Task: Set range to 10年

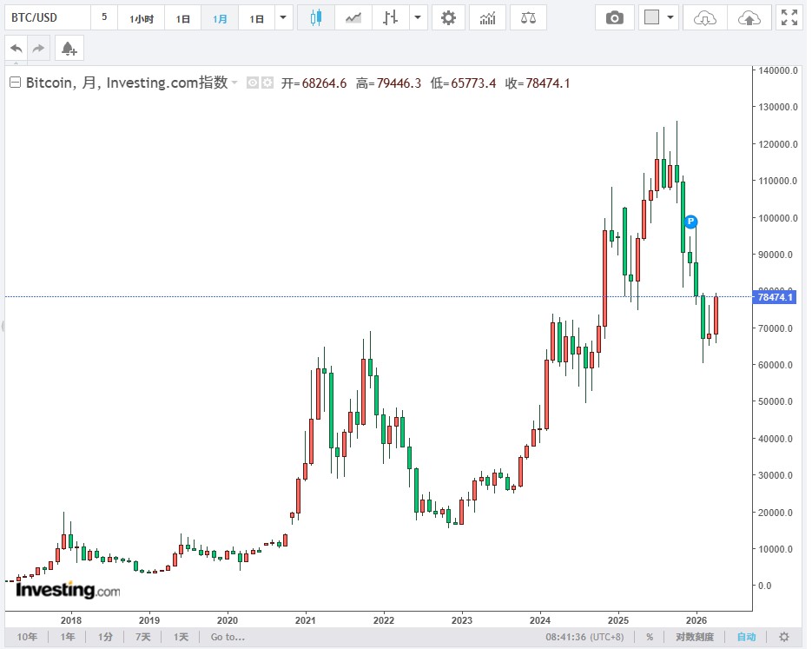Action: pos(27,637)
